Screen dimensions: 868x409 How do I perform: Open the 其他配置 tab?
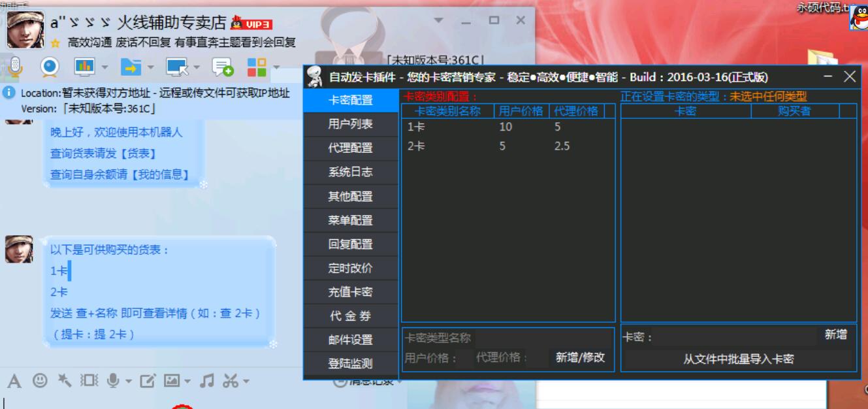point(351,197)
